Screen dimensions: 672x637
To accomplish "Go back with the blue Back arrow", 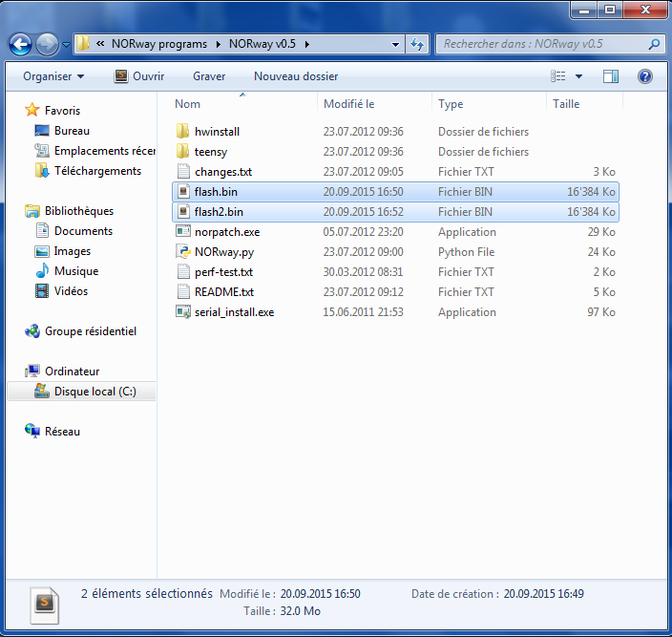I will [21, 44].
